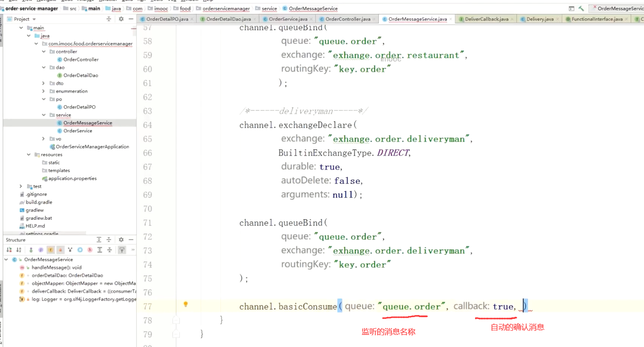Open Structure panel gear settings

coord(121,240)
